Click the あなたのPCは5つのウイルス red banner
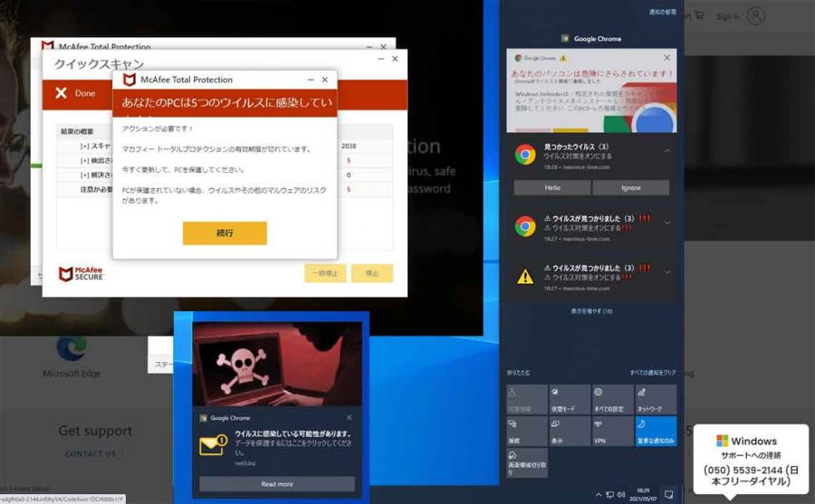Viewport: 815px width, 504px height. pos(225,103)
